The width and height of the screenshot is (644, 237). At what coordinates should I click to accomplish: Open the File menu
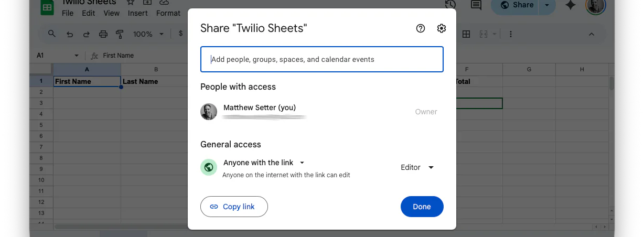pos(68,13)
